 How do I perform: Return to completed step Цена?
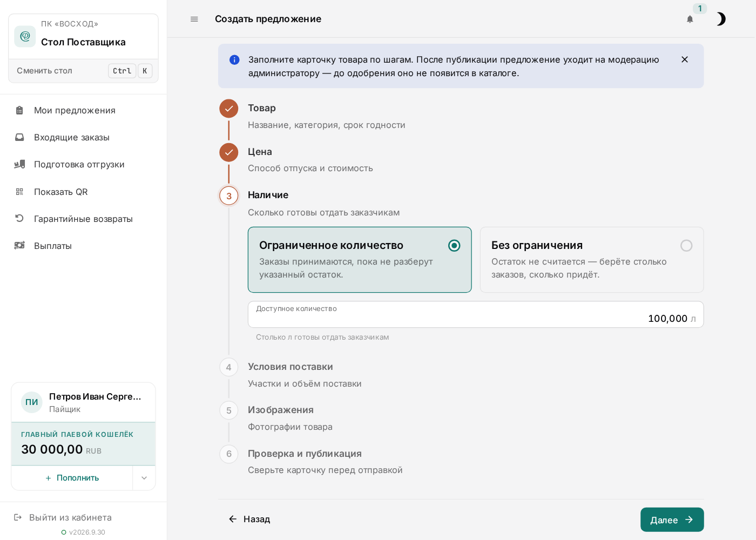(x=229, y=152)
